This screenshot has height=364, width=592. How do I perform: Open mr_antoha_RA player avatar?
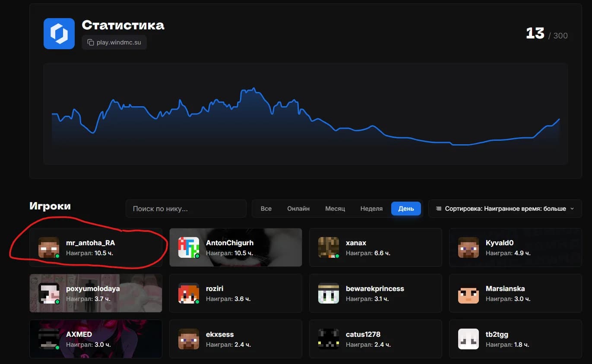click(x=49, y=247)
